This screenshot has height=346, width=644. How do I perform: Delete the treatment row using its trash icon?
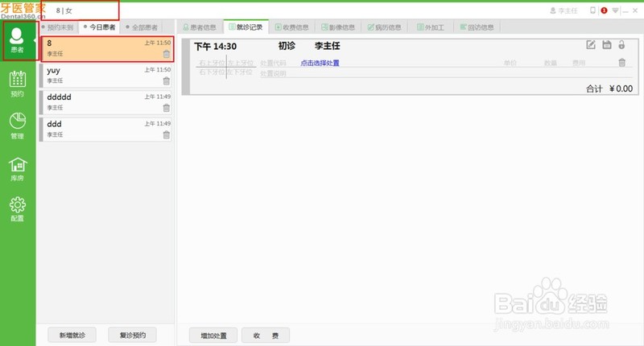621,62
